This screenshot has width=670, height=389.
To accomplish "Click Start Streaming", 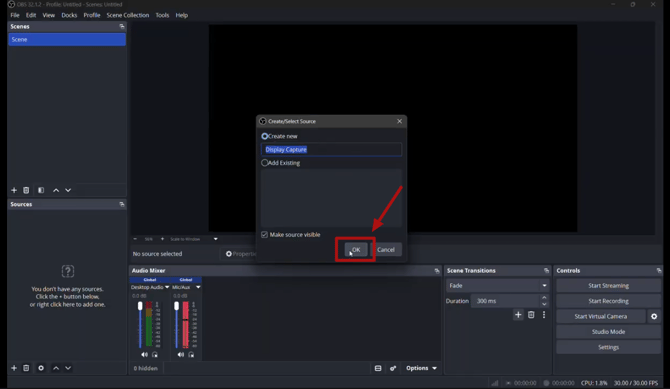I will click(x=608, y=286).
